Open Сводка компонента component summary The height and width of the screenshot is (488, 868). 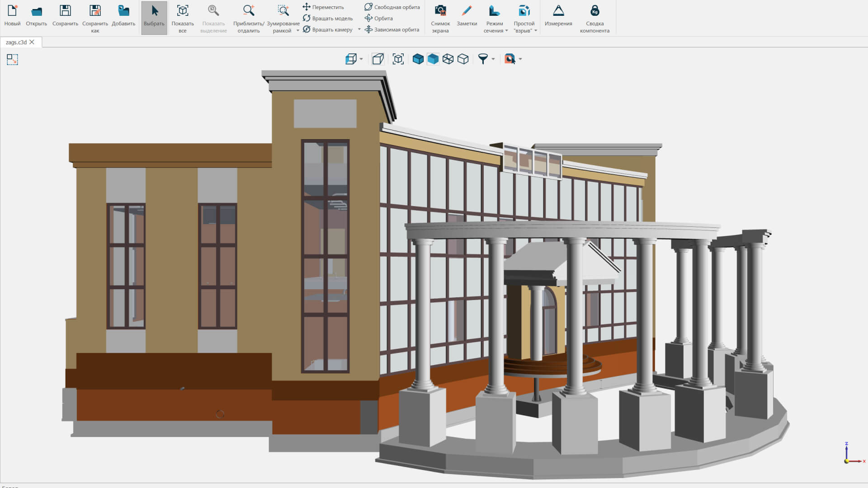pyautogui.click(x=594, y=18)
